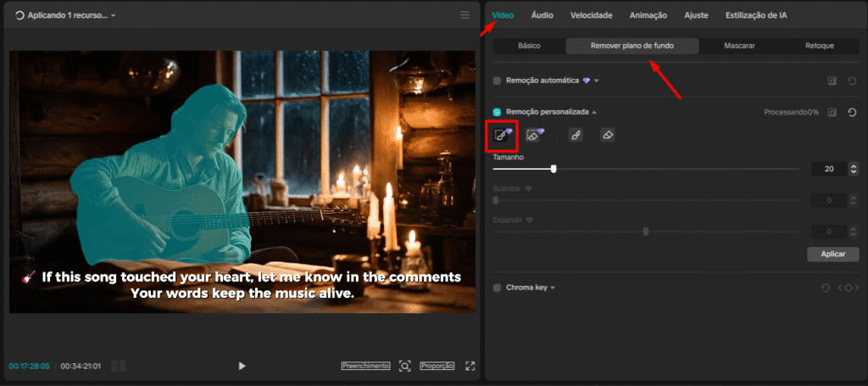Switch to the Áudio tab
The height and width of the screenshot is (386, 868).
point(542,15)
